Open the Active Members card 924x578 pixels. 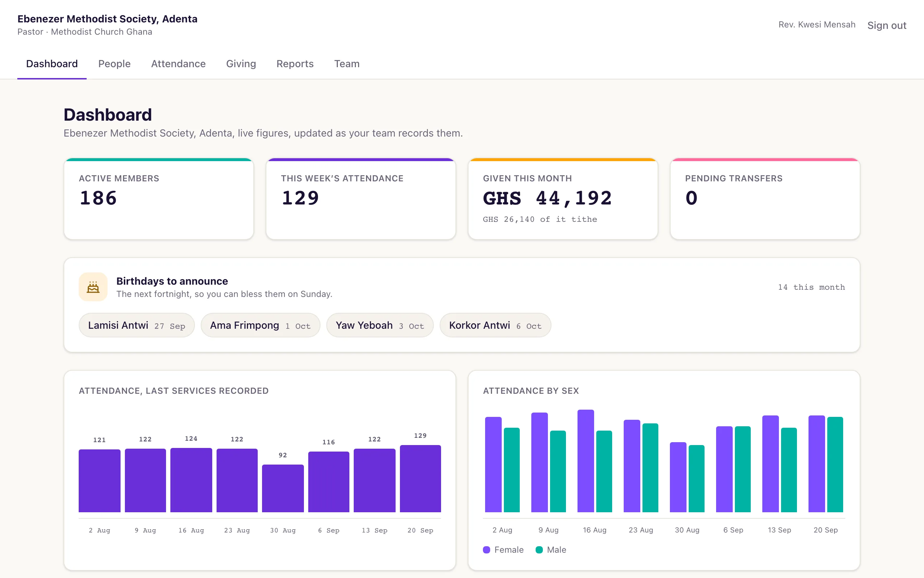tap(159, 199)
